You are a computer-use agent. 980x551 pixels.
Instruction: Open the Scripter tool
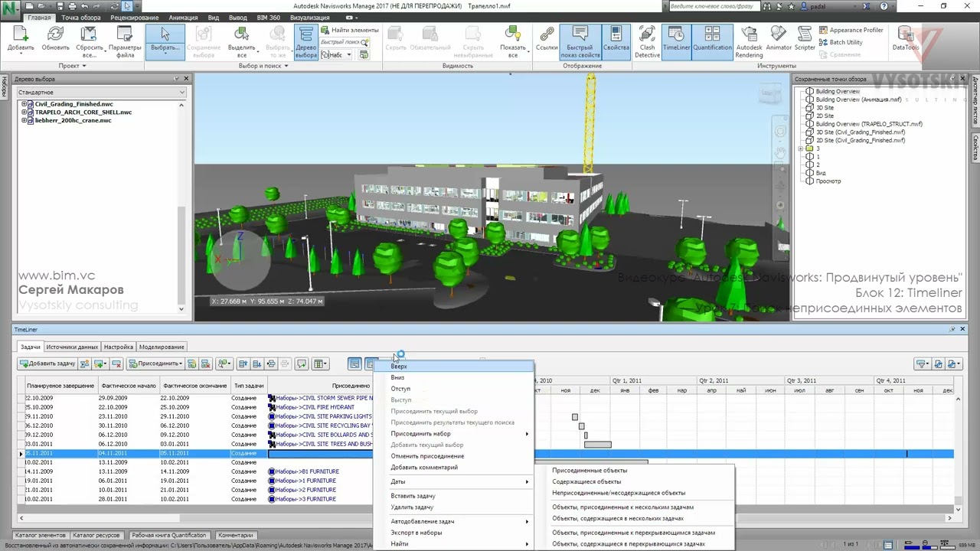[x=805, y=37]
